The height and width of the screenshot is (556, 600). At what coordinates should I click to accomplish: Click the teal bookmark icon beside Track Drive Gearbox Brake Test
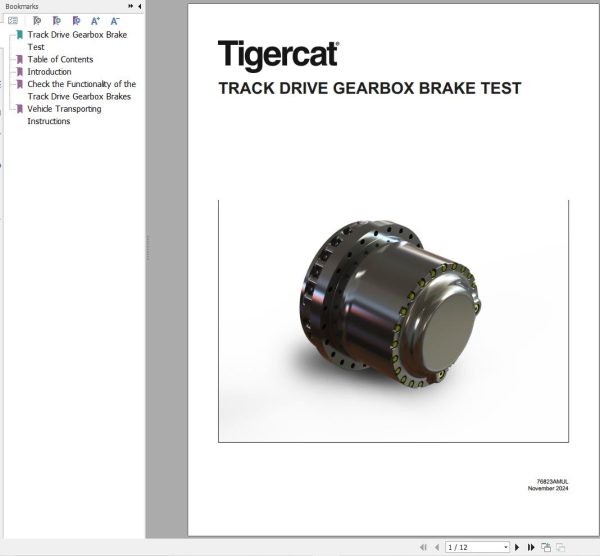tap(20, 35)
